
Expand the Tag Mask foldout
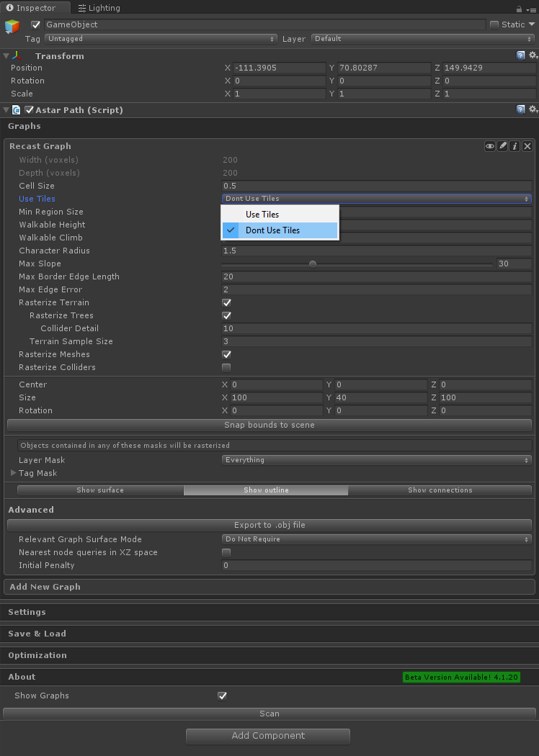click(13, 473)
